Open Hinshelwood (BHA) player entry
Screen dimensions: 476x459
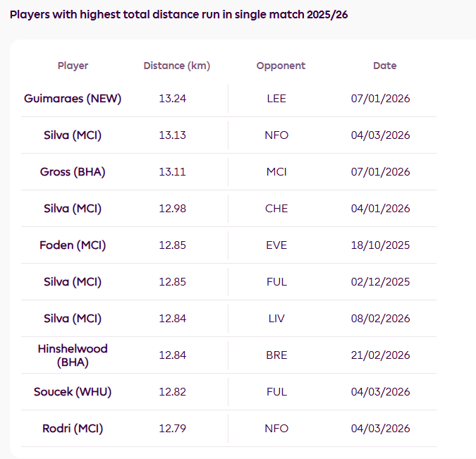(x=73, y=355)
